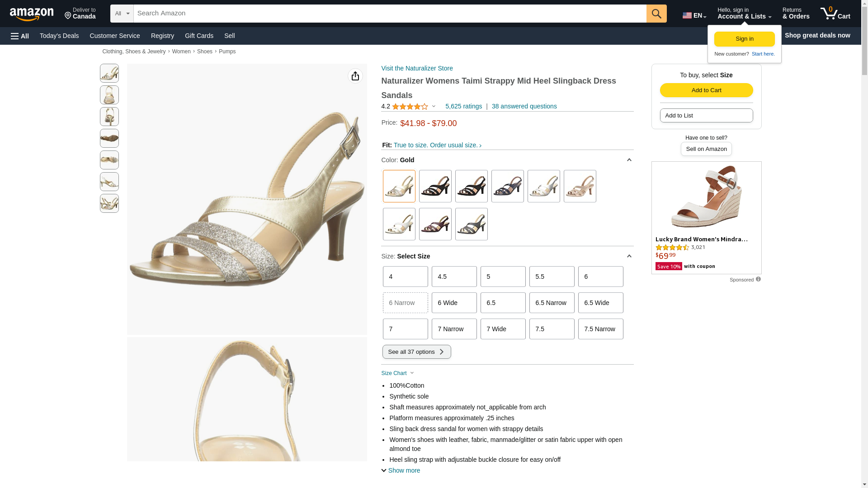This screenshot has height=488, width=868.
Task: Visit the Naturalizer Store link
Action: pyautogui.click(x=417, y=68)
